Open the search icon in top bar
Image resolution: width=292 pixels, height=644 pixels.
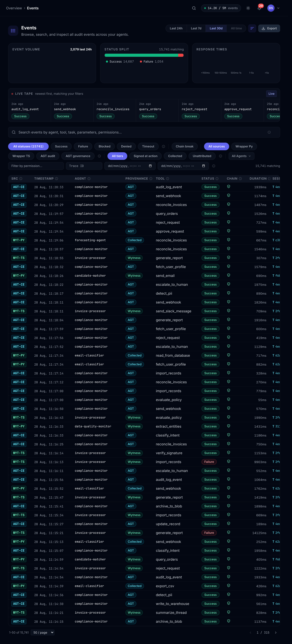click(194, 8)
